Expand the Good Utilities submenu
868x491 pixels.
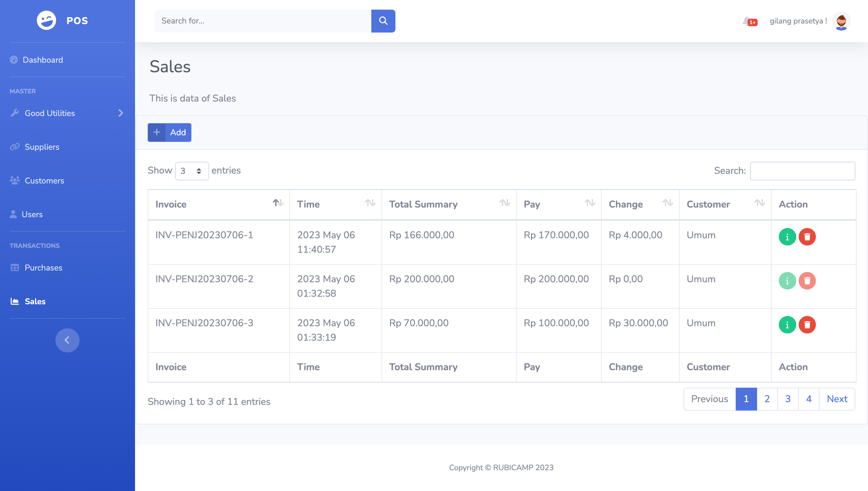(x=121, y=113)
